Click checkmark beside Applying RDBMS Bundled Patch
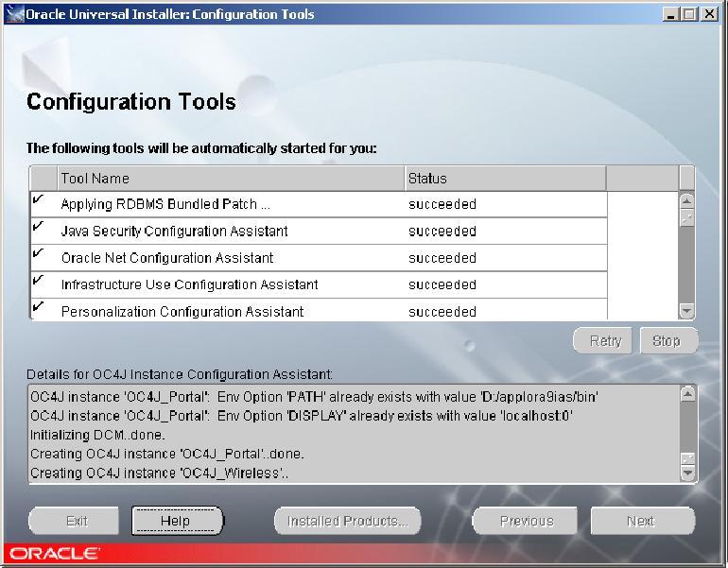Viewport: 728px width, 568px height. click(x=38, y=199)
